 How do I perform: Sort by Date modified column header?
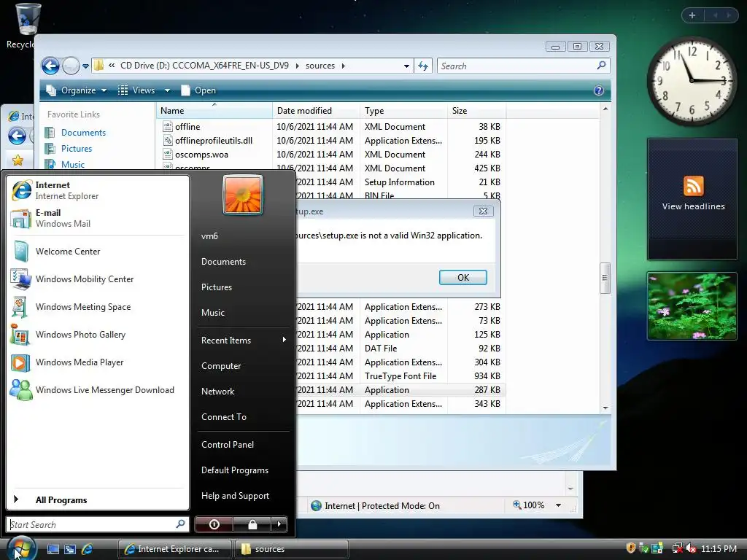316,111
